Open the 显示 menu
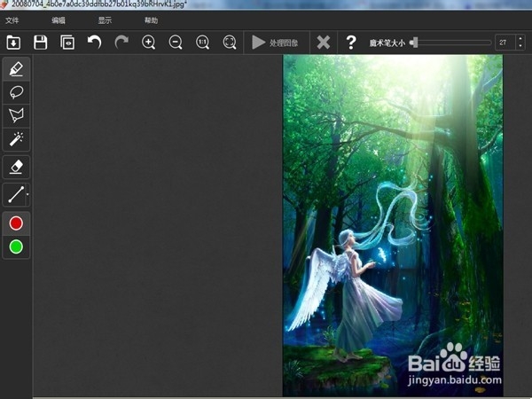The image size is (532, 399). pos(105,20)
